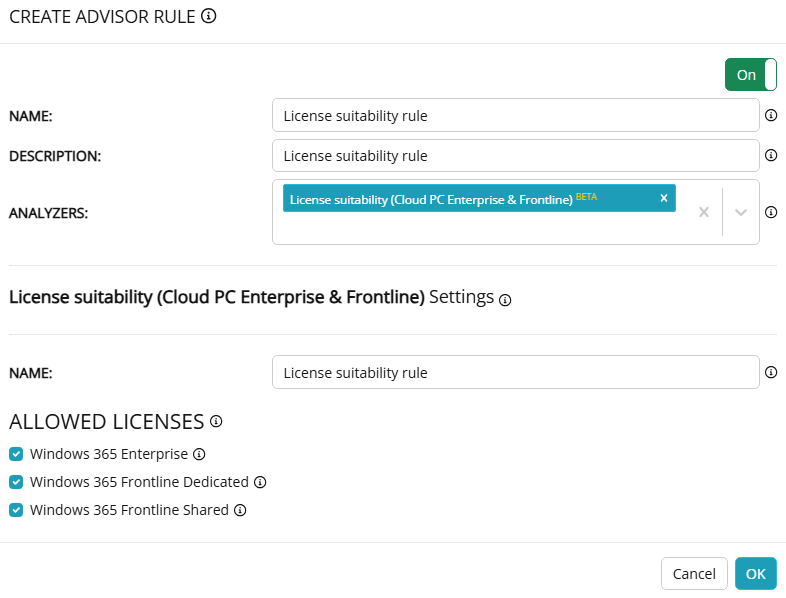Click the settings Name input field
This screenshot has height=598, width=786.
point(515,372)
